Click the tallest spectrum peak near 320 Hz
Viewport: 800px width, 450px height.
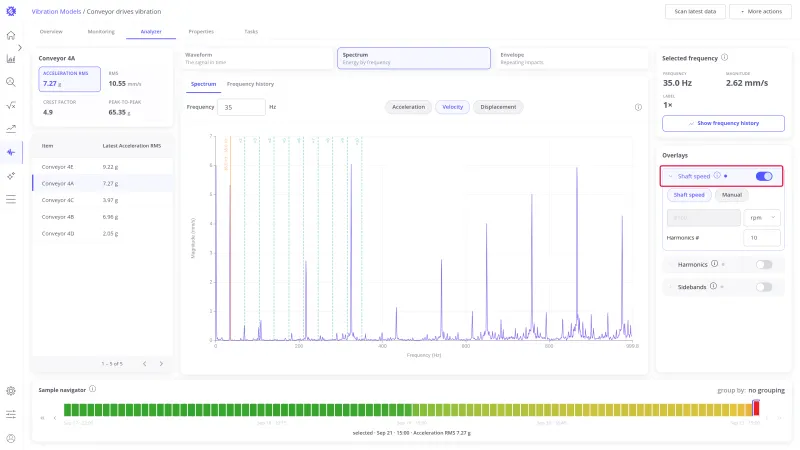351,166
